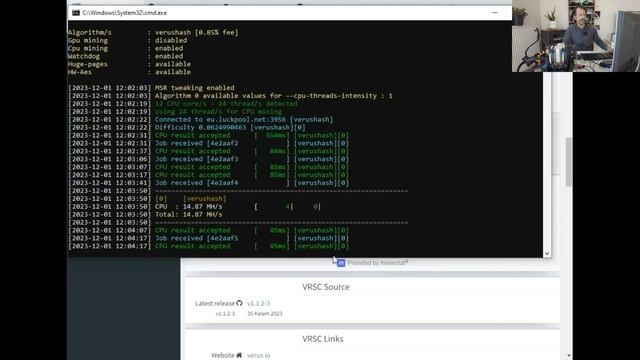Viewport: 640px width, 360px height.
Task: Click the Total: 14.87 MH/s line
Action: (145, 214)
